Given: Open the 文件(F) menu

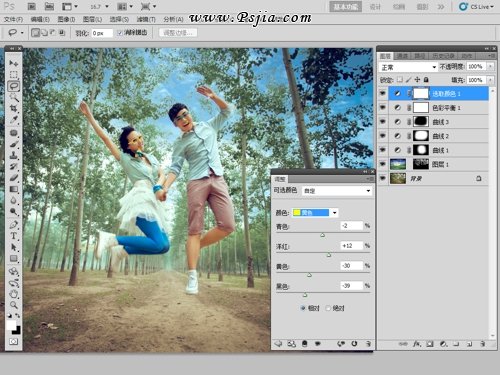Looking at the screenshot, I should pyautogui.click(x=13, y=19).
